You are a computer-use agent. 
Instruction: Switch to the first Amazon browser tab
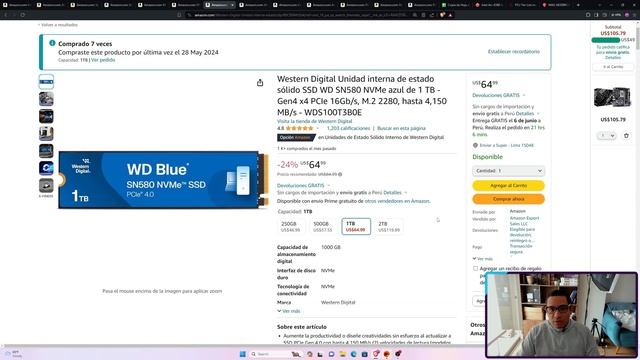pos(17,5)
